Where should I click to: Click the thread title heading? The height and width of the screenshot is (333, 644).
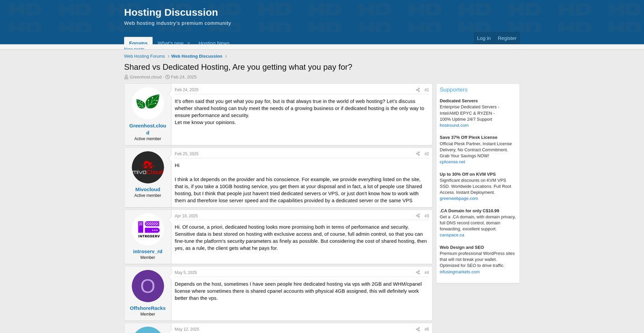[238, 67]
